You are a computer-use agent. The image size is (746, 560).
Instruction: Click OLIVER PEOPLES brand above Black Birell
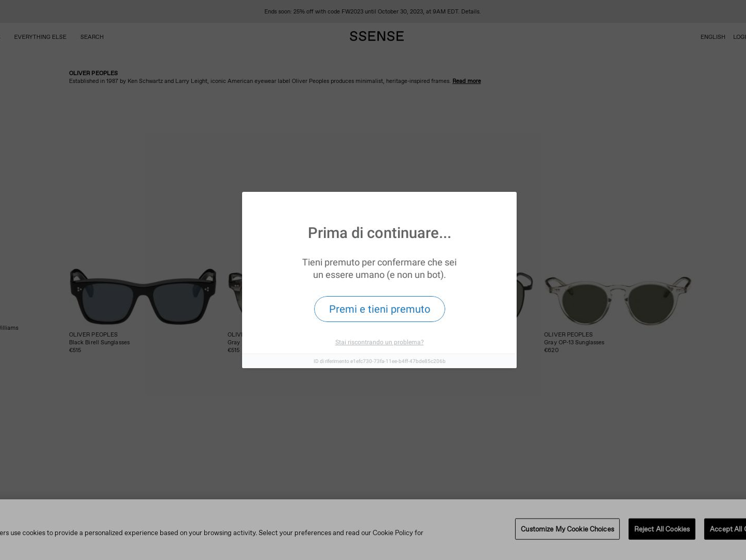point(93,334)
